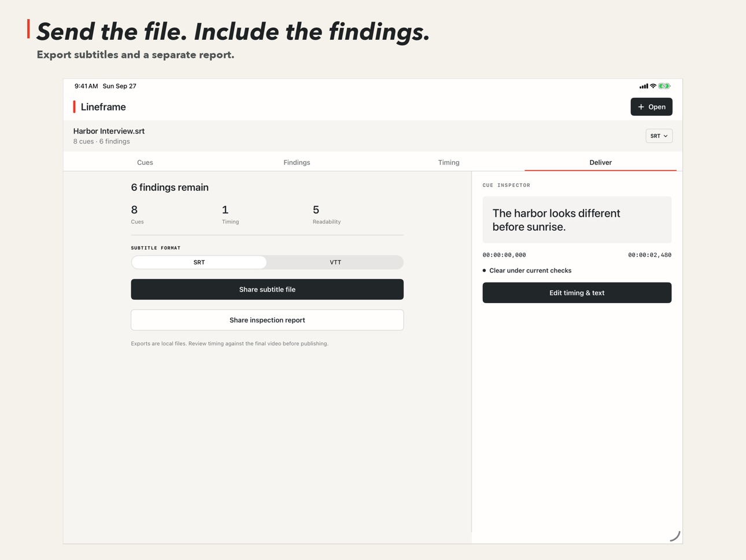Screen dimensions: 746x560
Task: Click the 'Exports are local files' note
Action: 230,344
